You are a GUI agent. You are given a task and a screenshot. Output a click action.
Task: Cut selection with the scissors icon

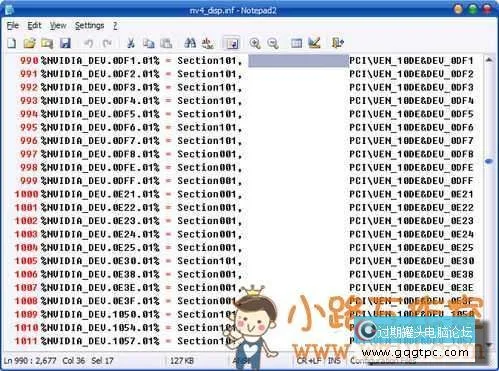coord(131,43)
